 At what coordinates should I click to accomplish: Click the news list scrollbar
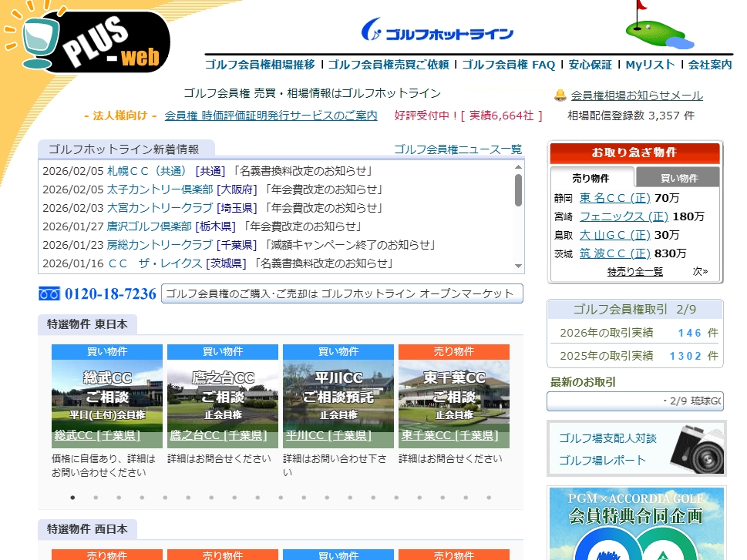518,191
